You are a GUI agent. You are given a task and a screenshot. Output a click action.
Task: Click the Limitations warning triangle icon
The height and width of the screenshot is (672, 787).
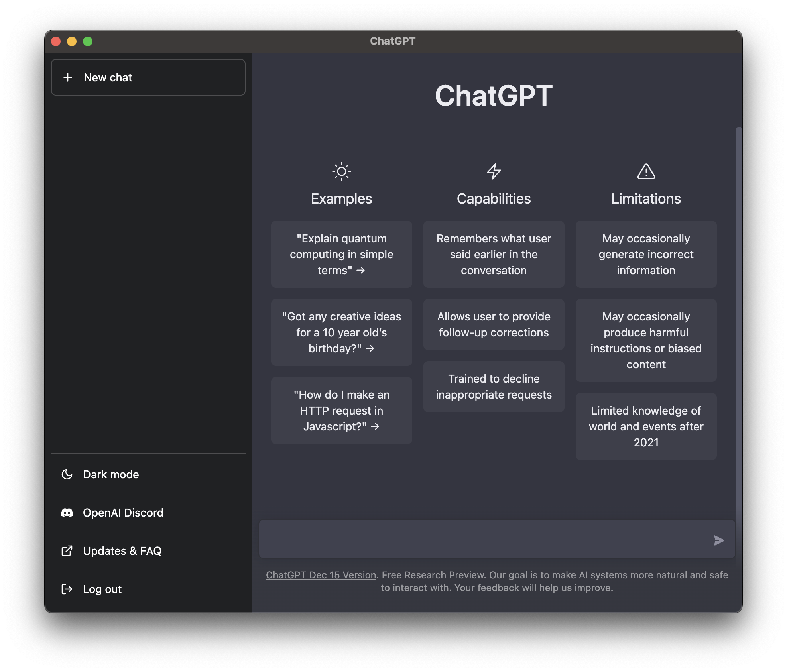(645, 171)
